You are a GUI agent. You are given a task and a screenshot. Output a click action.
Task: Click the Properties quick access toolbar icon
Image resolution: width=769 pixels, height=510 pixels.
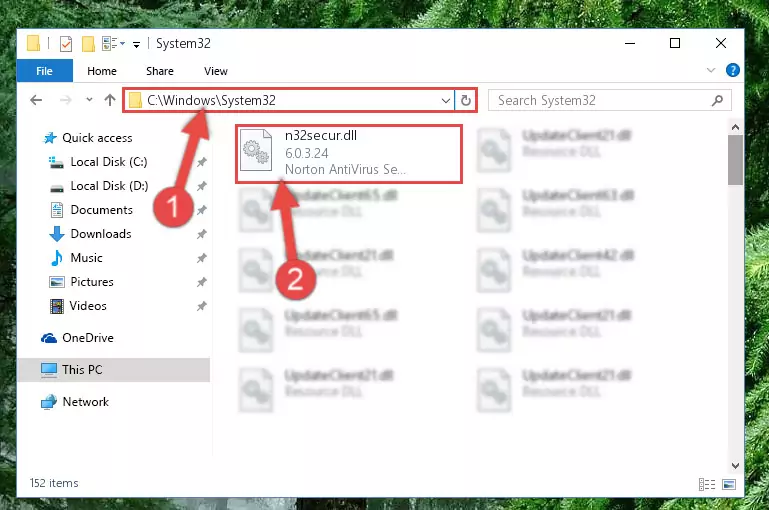click(x=66, y=44)
